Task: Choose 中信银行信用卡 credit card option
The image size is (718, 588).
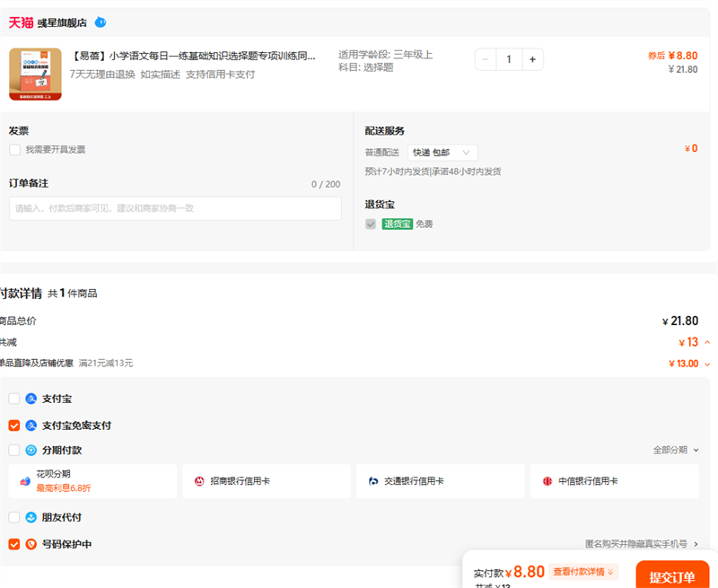Action: [x=614, y=481]
